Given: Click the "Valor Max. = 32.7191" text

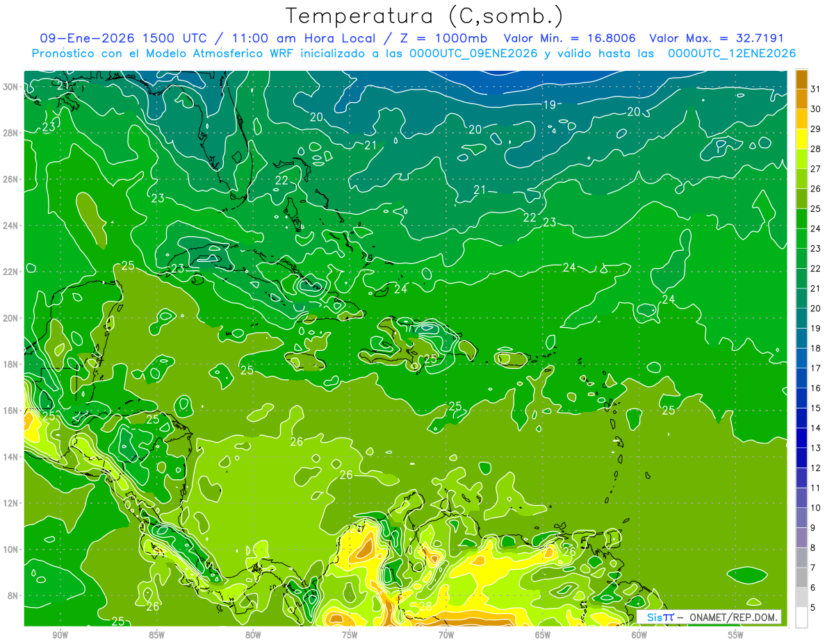Looking at the screenshot, I should click(717, 38).
